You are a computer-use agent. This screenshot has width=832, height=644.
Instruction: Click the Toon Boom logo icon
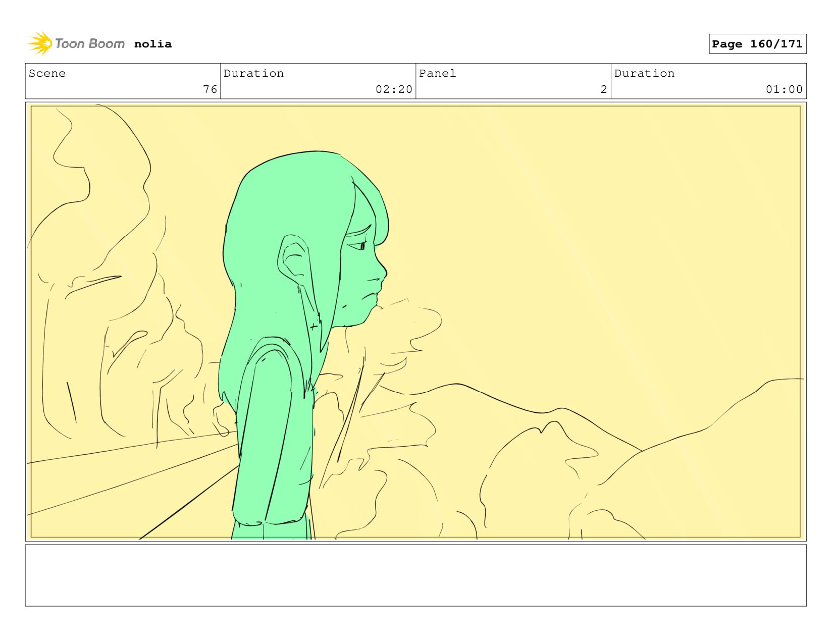[40, 43]
